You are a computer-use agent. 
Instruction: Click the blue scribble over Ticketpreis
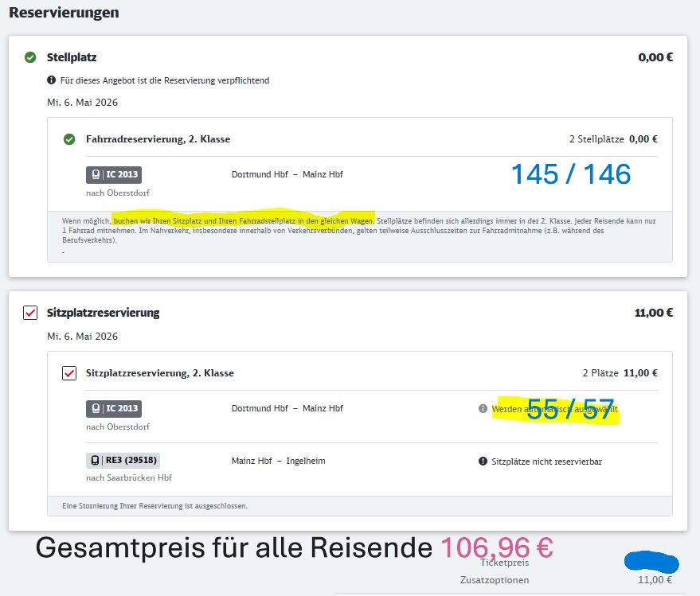click(x=651, y=563)
